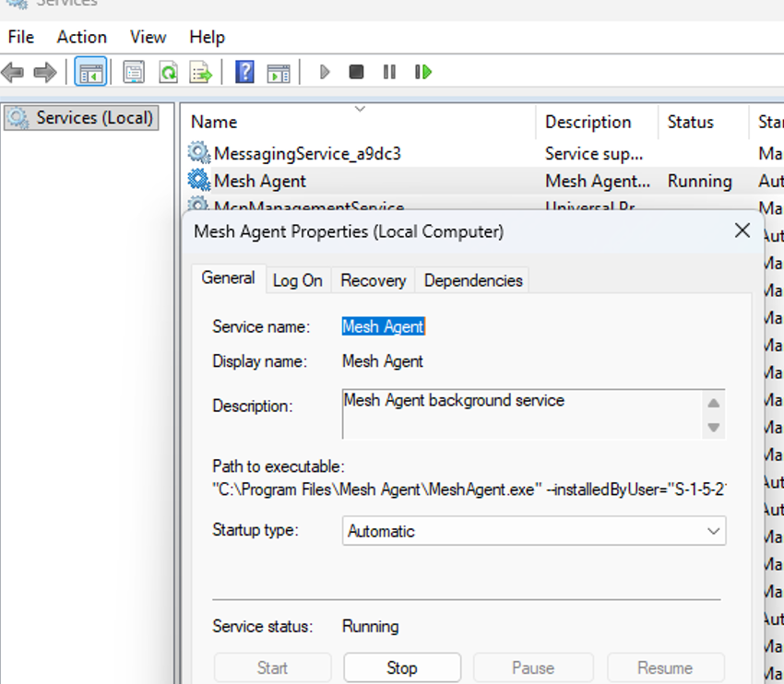Click the Back arrow toolbar icon
Viewport: 784px width, 684px height.
click(x=13, y=73)
